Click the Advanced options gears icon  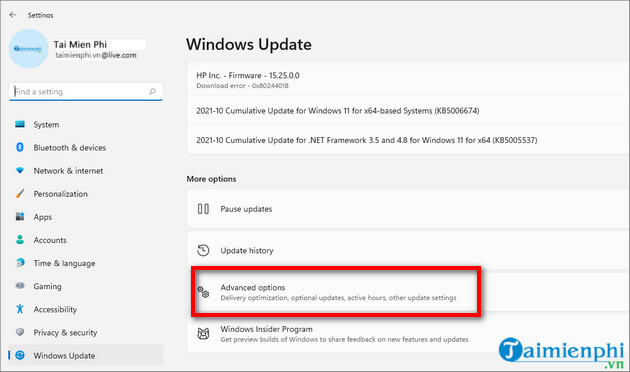203,292
